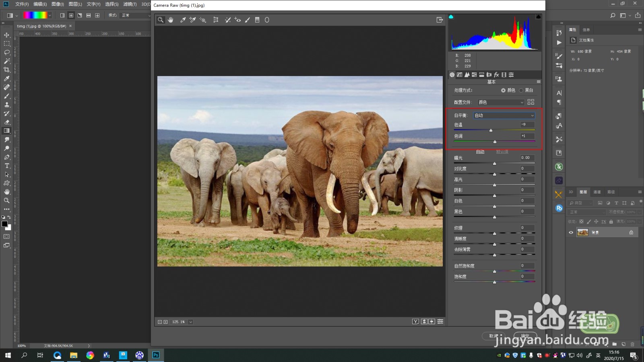This screenshot has height=362, width=644.
Task: Select the Graduated Filter tool
Action: point(257,20)
